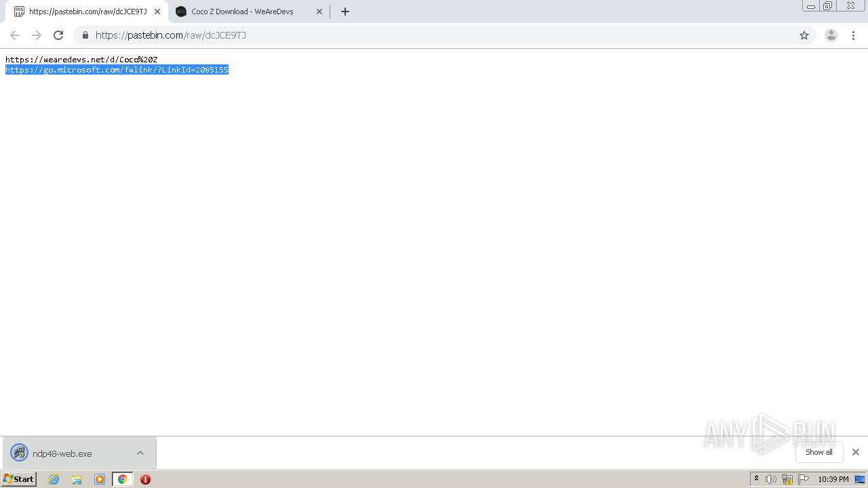The width and height of the screenshot is (868, 488).
Task: Launch Internet Explorer from taskbar
Action: [54, 479]
